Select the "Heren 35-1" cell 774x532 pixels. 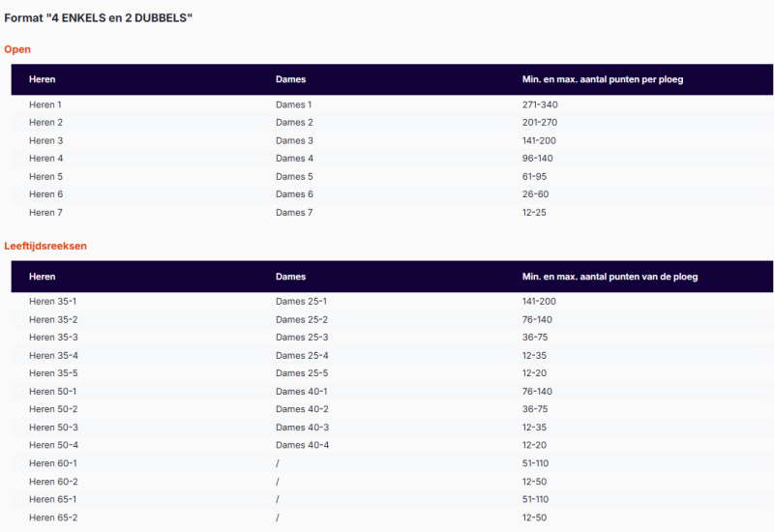[x=53, y=302]
